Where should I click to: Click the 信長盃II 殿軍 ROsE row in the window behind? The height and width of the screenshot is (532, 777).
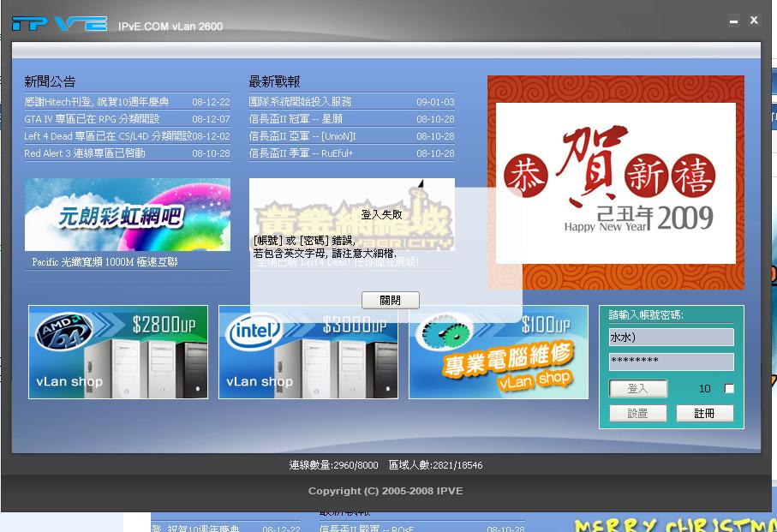pyautogui.click(x=422, y=528)
